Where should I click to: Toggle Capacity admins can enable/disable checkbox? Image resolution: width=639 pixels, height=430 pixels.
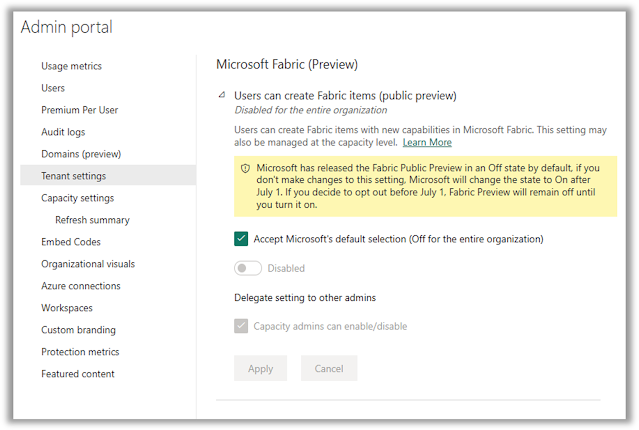pos(241,326)
